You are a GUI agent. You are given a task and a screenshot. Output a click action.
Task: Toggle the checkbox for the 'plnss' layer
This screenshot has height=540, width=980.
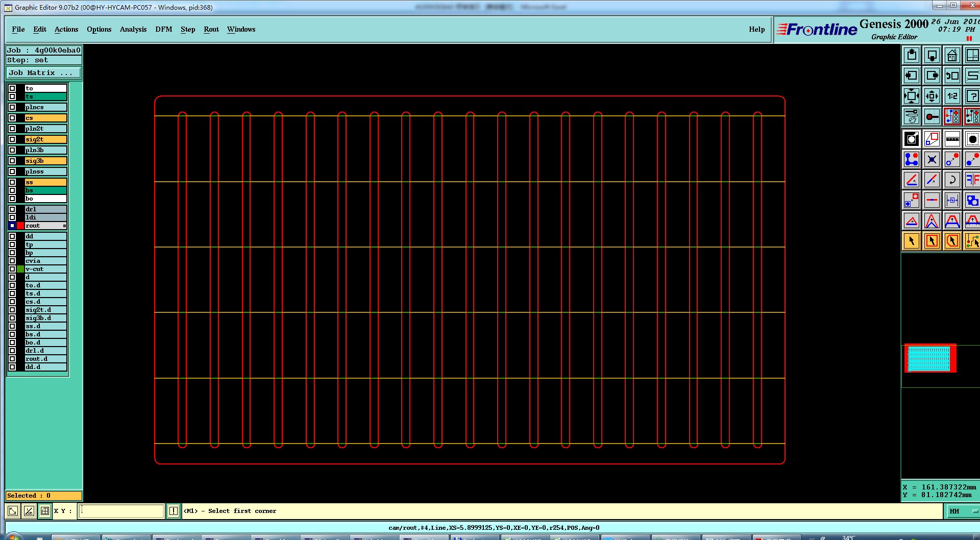click(x=12, y=171)
